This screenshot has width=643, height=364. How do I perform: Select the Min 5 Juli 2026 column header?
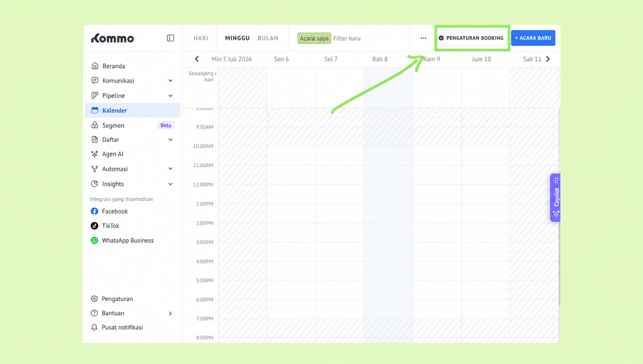click(x=231, y=59)
